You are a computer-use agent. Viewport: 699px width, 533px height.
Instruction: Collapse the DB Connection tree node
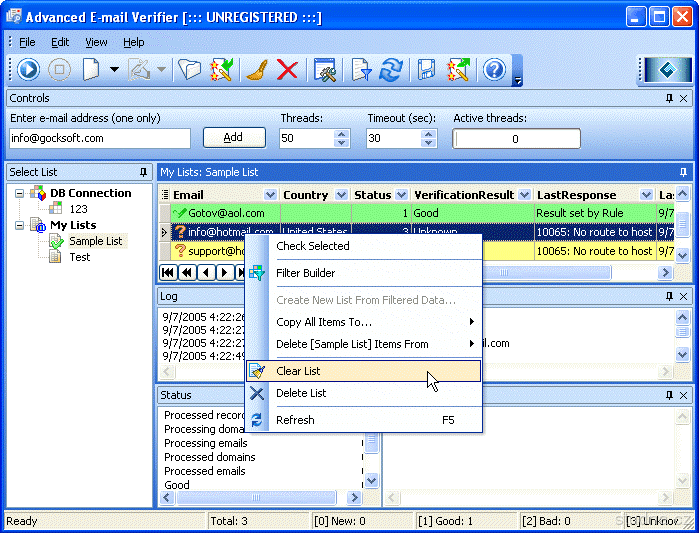21,193
